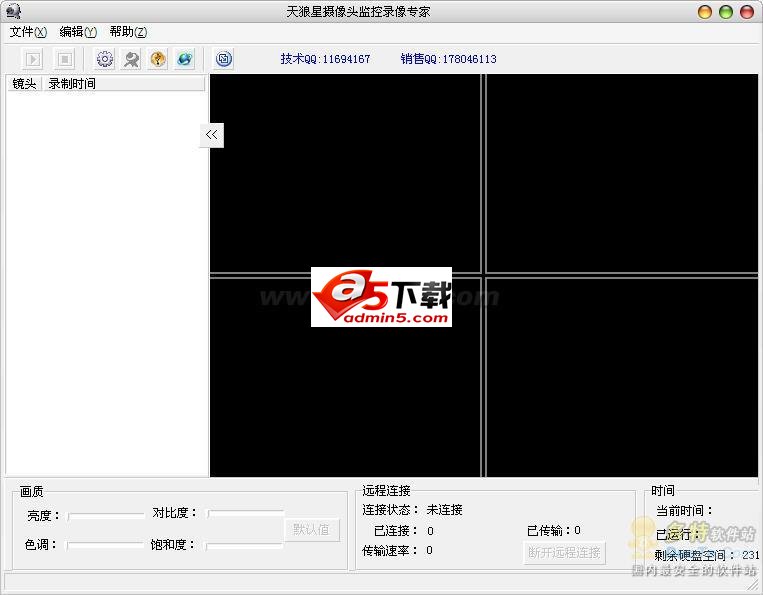Open the 帮助(Z) menu

point(128,32)
